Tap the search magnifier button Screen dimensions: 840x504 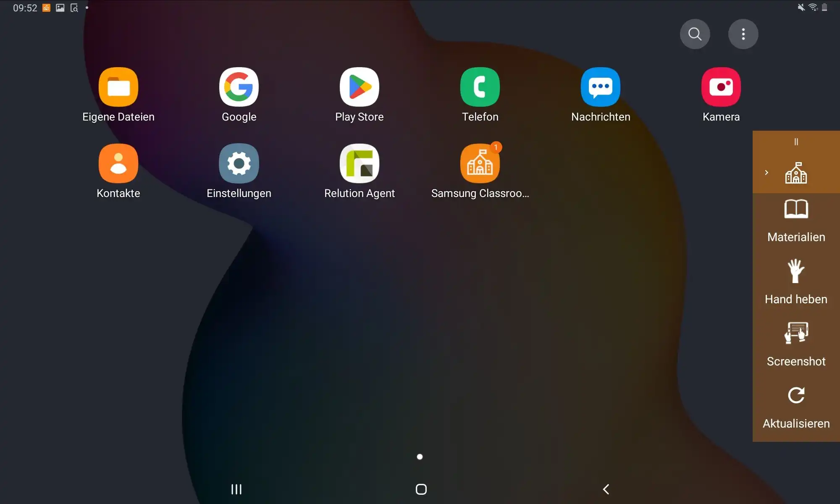(695, 34)
